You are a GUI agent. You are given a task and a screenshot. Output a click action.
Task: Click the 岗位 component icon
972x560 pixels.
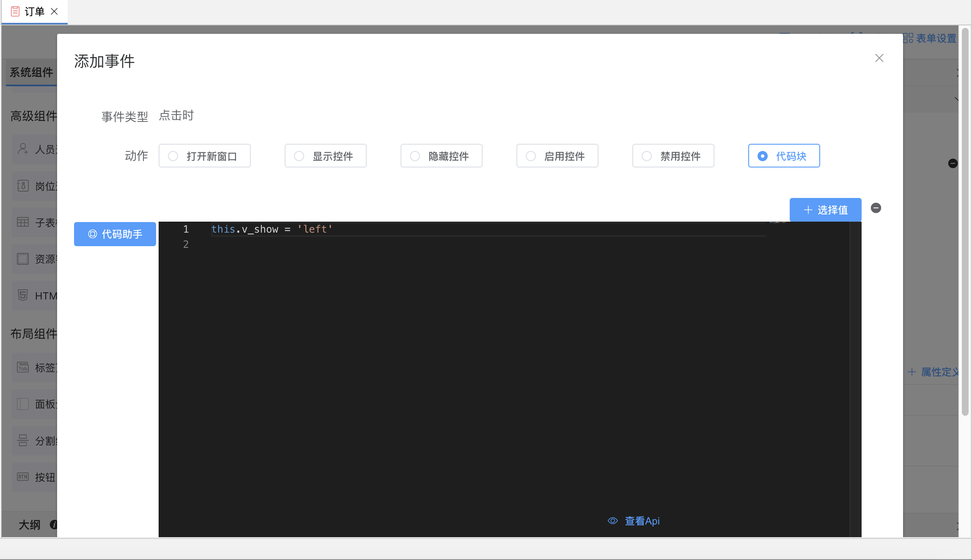click(23, 186)
